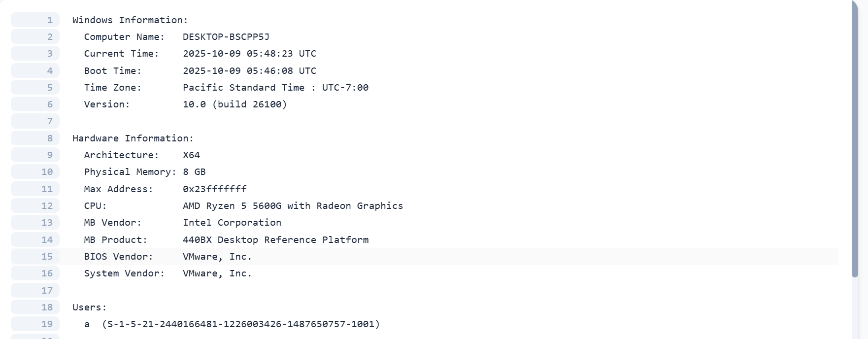Click the user SID string on line 19
The image size is (868, 339).
[241, 324]
